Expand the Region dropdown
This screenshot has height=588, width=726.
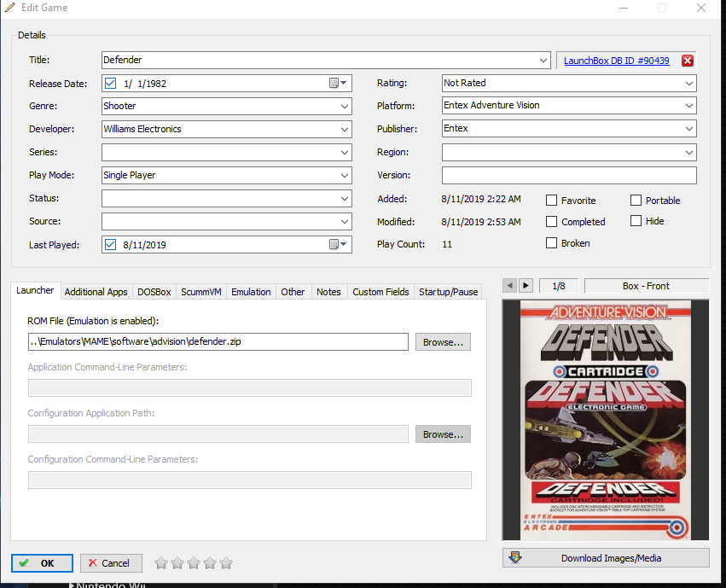(689, 152)
